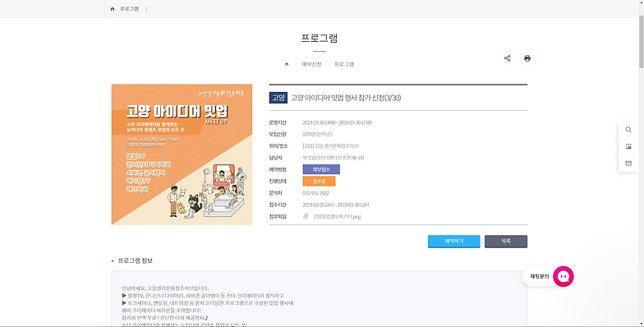This screenshot has height=327, width=644.
Task: Click the 목록 button
Action: 506,242
